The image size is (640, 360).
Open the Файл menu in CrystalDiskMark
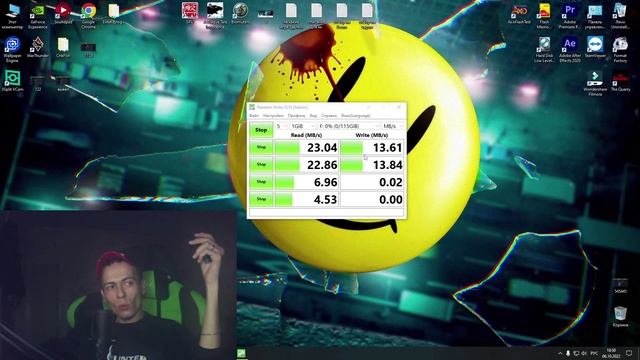253,116
